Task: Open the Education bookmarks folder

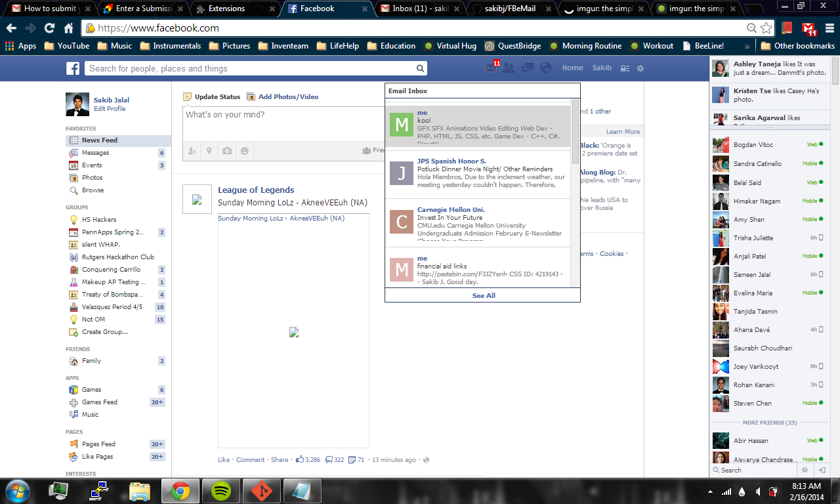Action: point(391,46)
